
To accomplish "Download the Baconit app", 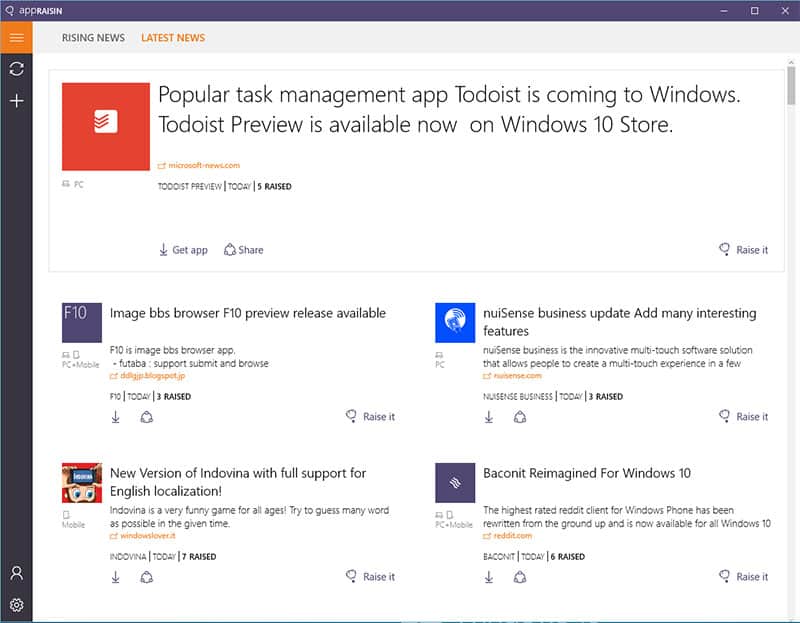I will coord(489,577).
